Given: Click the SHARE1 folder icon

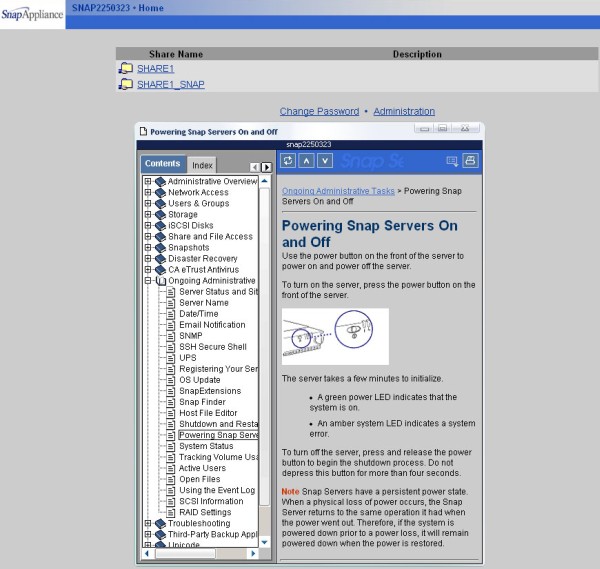Looking at the screenshot, I should coord(126,68).
